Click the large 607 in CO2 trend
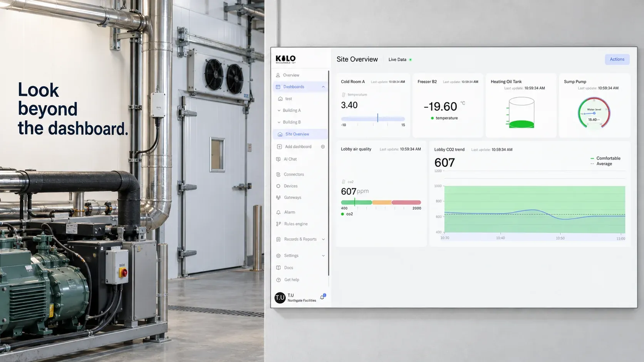 (444, 163)
